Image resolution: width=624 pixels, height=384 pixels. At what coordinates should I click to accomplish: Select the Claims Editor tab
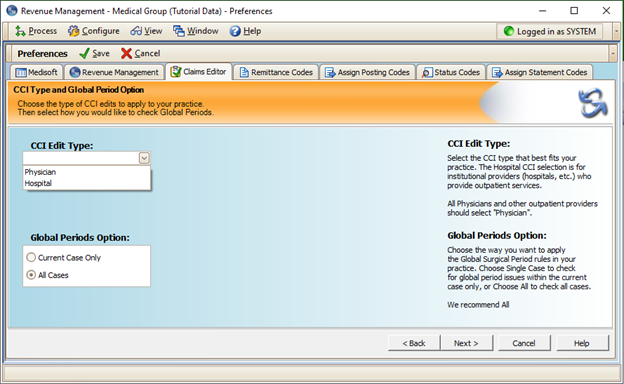(199, 72)
